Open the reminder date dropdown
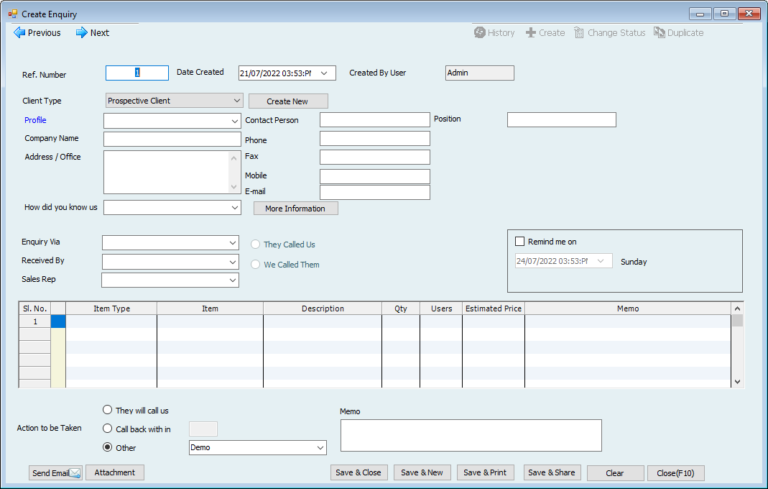 [600, 261]
